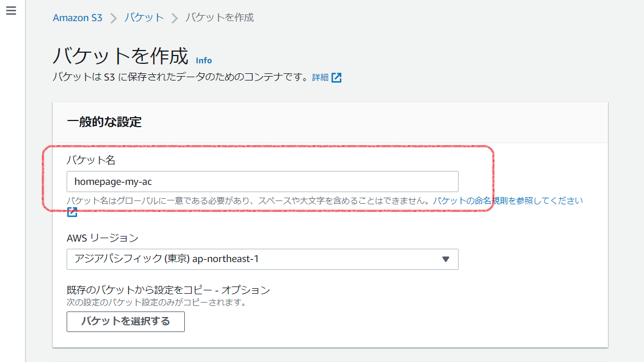The image size is (644, 362).
Task: Click バケットを作成 in the breadcrumb trail
Action: 219,17
